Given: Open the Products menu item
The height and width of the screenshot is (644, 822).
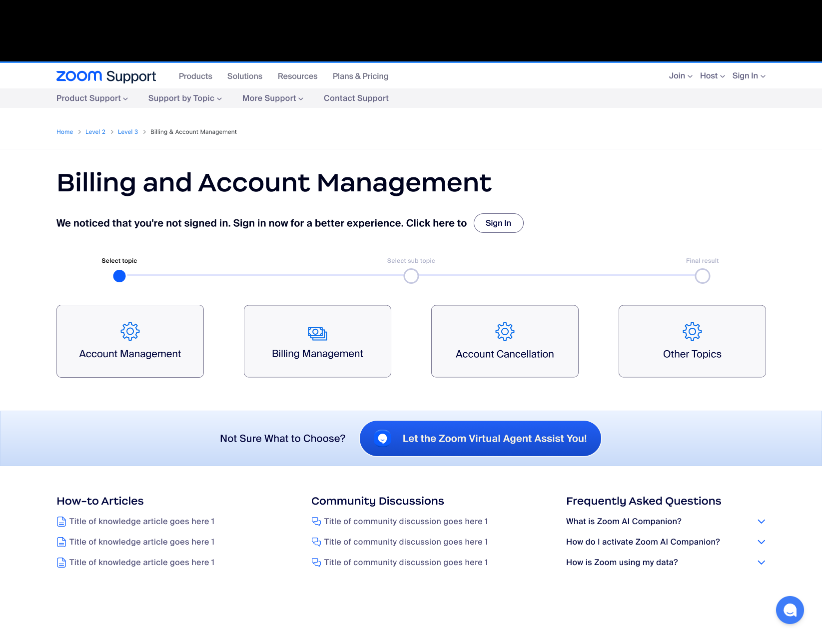Looking at the screenshot, I should 195,76.
